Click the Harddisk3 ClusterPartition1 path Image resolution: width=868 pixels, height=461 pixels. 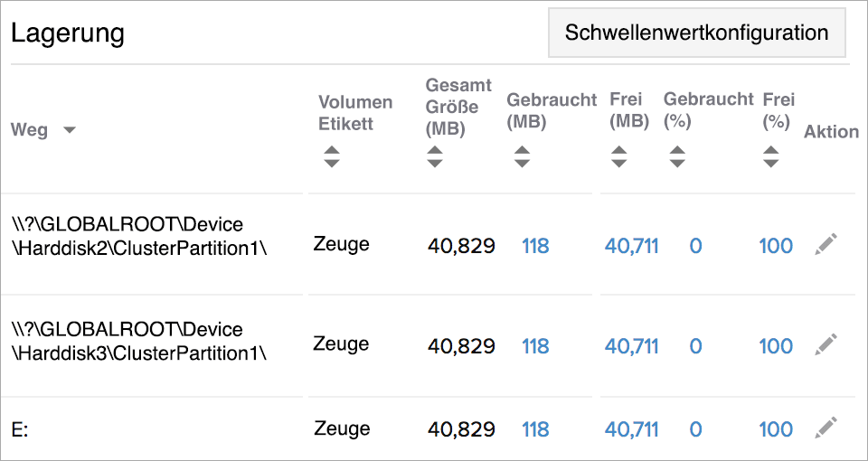[x=139, y=340]
